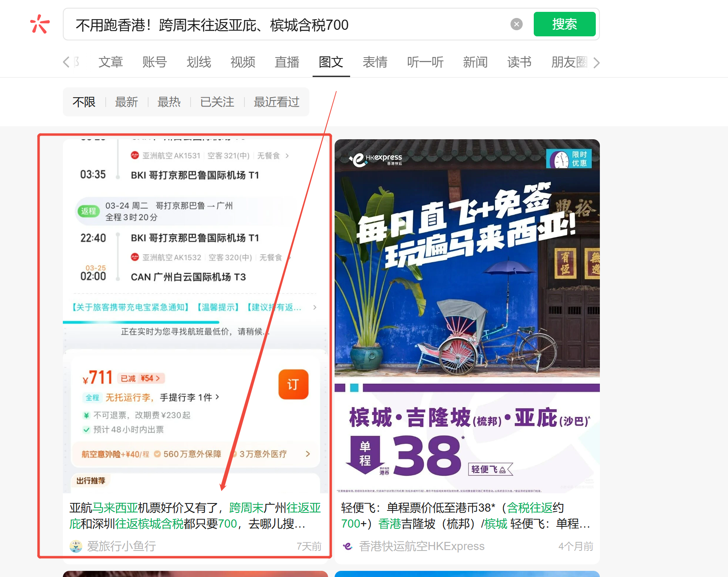Switch to the 文章 tab
This screenshot has width=728, height=577.
(111, 62)
